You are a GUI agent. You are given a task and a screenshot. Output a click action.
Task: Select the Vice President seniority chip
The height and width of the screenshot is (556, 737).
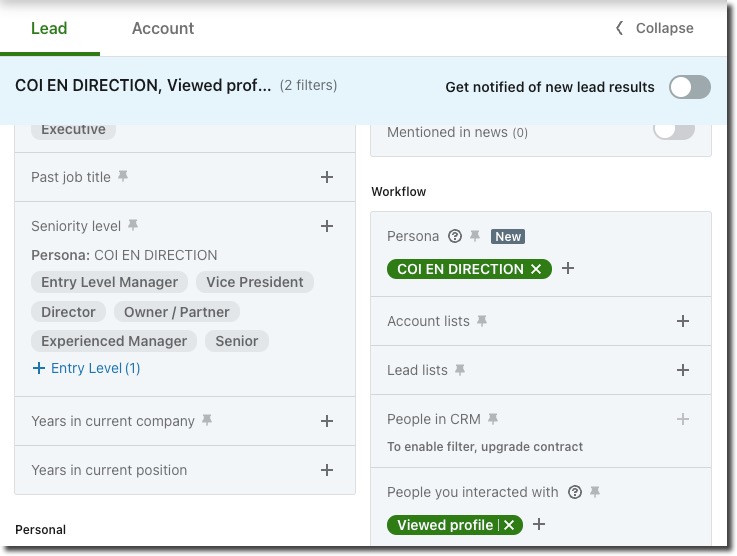click(x=255, y=282)
